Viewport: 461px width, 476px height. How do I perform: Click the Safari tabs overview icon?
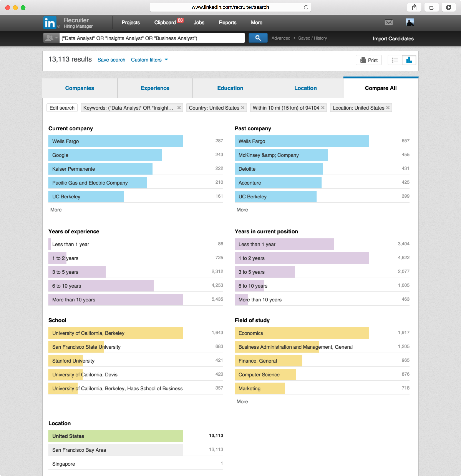coord(431,7)
